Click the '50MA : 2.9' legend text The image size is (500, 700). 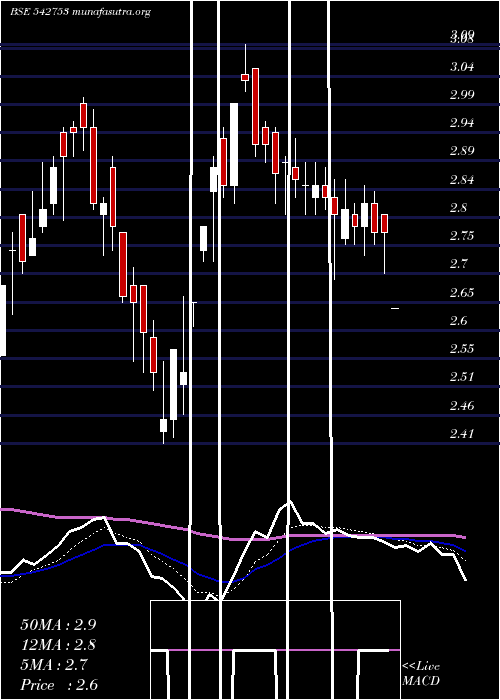(58, 624)
